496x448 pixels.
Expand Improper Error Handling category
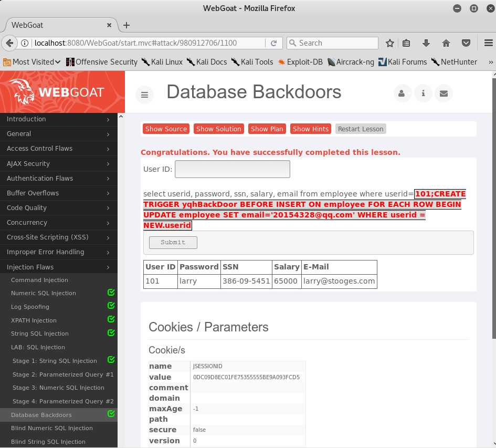click(58, 252)
